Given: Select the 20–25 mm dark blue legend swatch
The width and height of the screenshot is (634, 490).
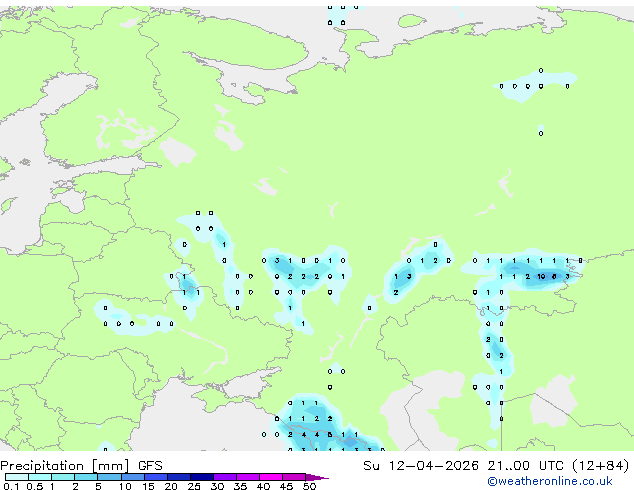Looking at the screenshot, I should click(x=179, y=477).
